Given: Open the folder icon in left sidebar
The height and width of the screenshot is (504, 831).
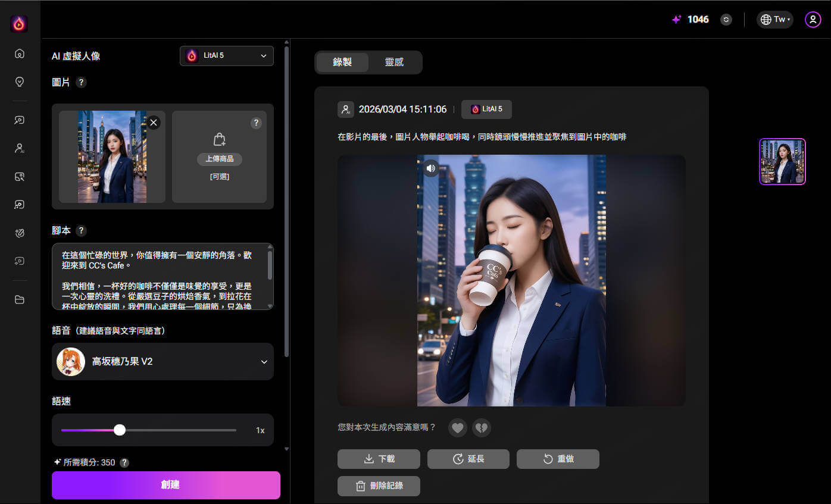Looking at the screenshot, I should (20, 299).
